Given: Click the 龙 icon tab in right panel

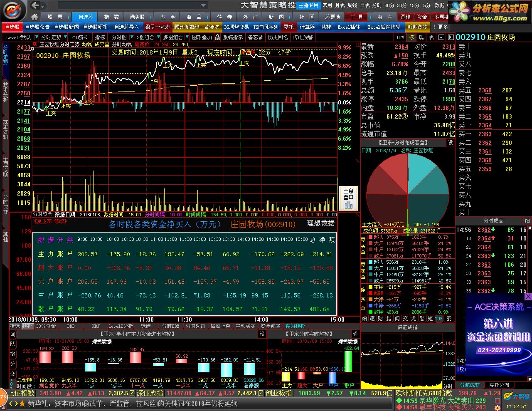Looking at the screenshot, I should (x=414, y=319).
